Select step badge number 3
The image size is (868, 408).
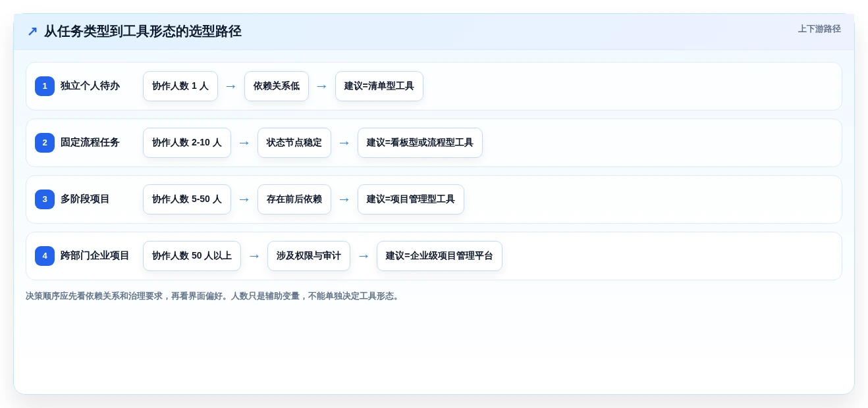pyautogui.click(x=45, y=199)
